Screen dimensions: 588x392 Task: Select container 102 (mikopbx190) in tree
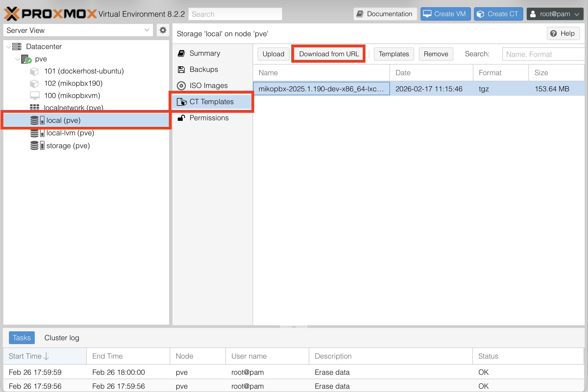click(73, 83)
